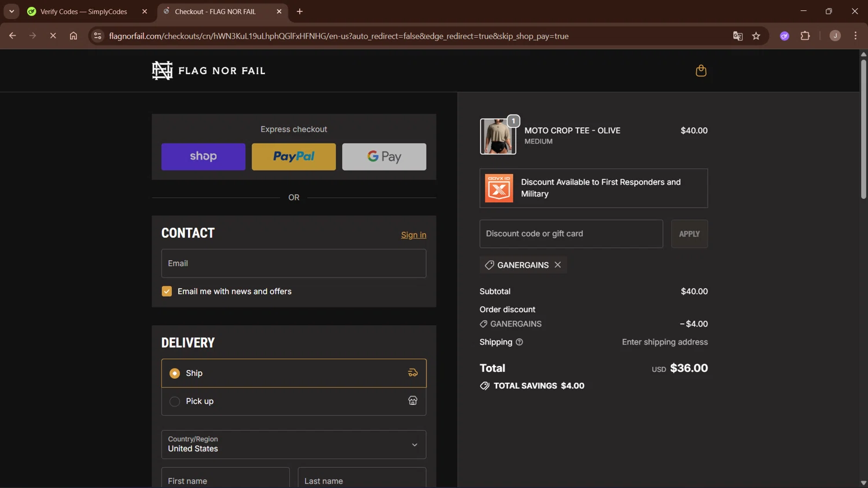Image resolution: width=868 pixels, height=488 pixels.
Task: Restore down the browser window
Action: tap(829, 12)
